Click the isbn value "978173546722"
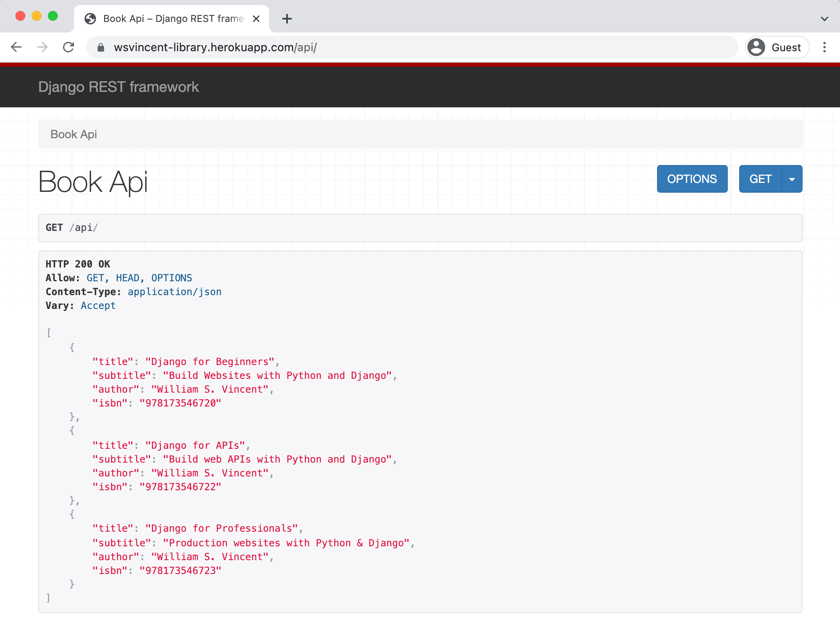 click(x=180, y=487)
